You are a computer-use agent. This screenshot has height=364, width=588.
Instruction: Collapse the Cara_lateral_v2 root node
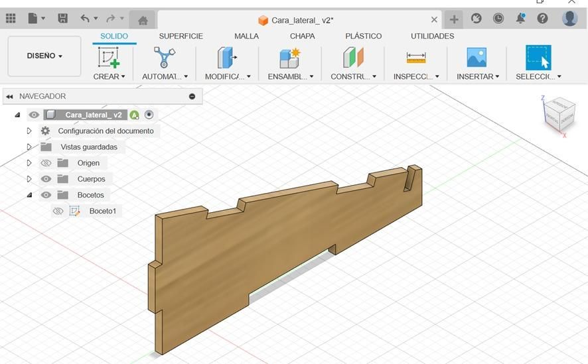[17, 115]
